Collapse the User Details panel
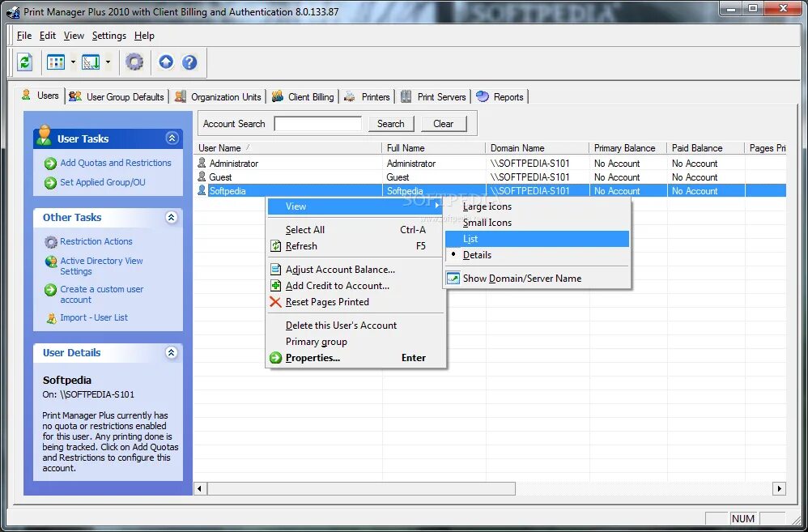This screenshot has width=808, height=532. 172,352
